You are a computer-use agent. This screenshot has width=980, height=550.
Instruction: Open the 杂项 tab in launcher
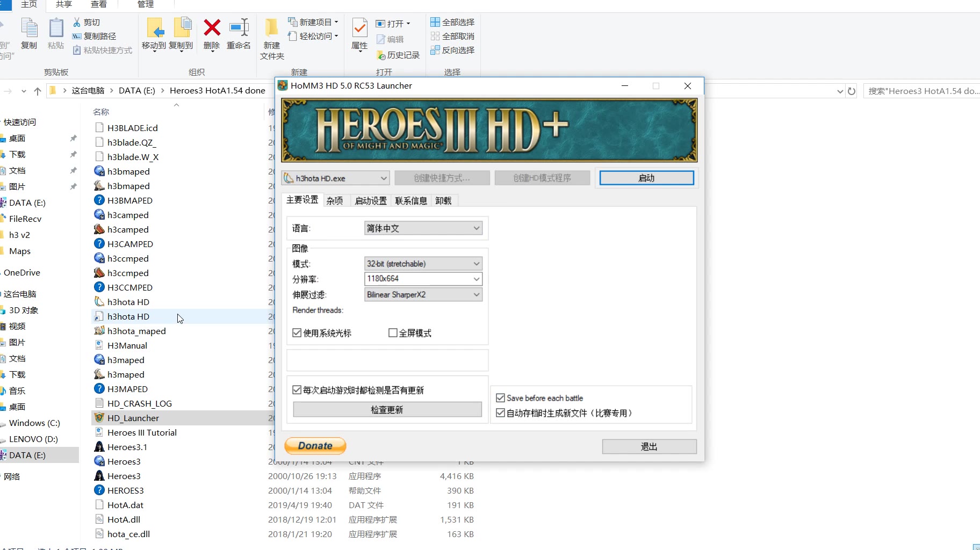335,201
